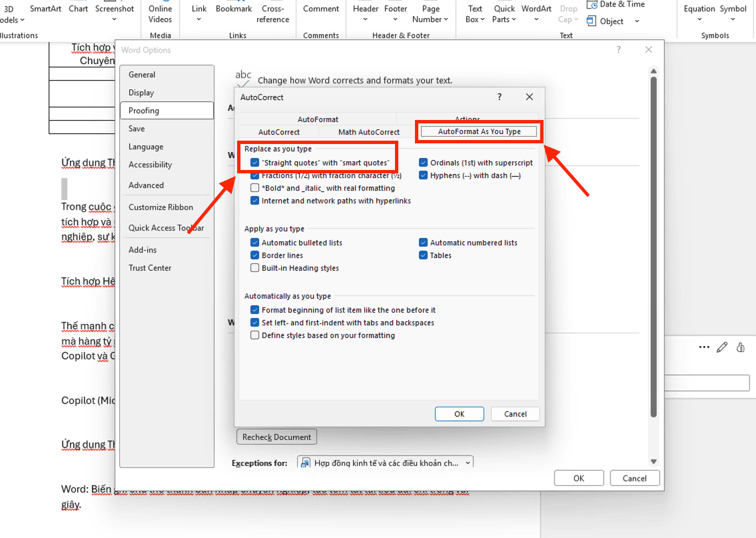Open the Page Number dropdown
756x538 pixels.
431,14
